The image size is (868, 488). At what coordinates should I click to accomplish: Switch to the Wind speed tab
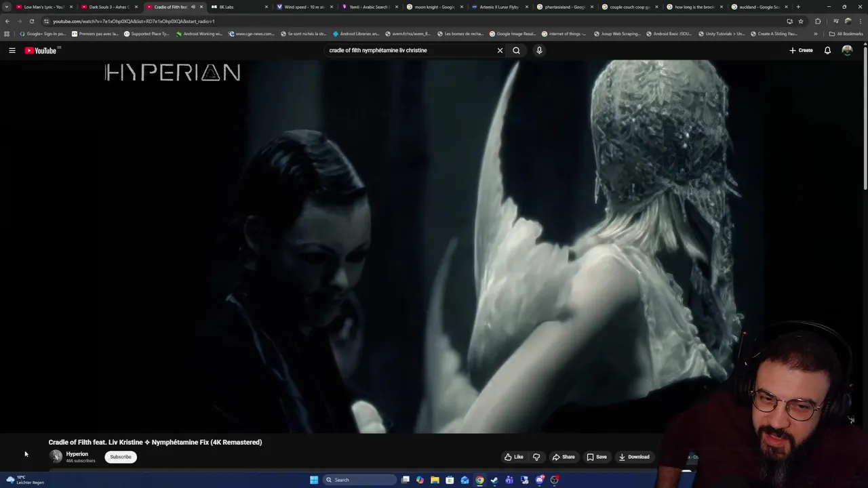[304, 7]
